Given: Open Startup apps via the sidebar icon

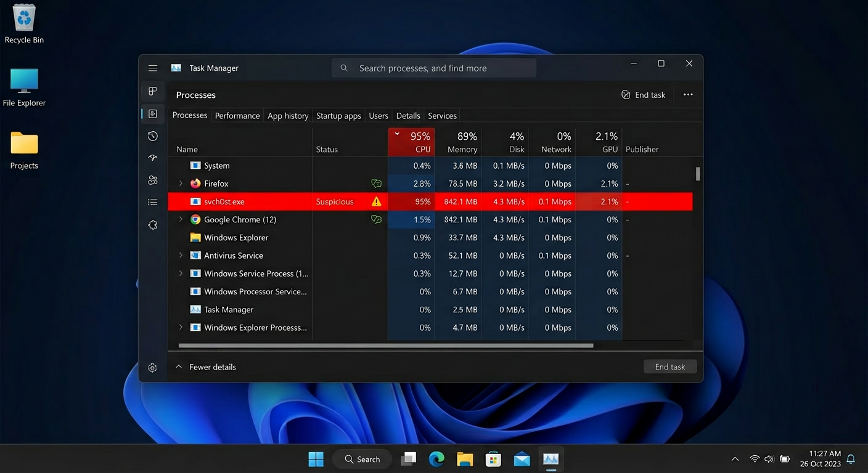Looking at the screenshot, I should click(152, 158).
